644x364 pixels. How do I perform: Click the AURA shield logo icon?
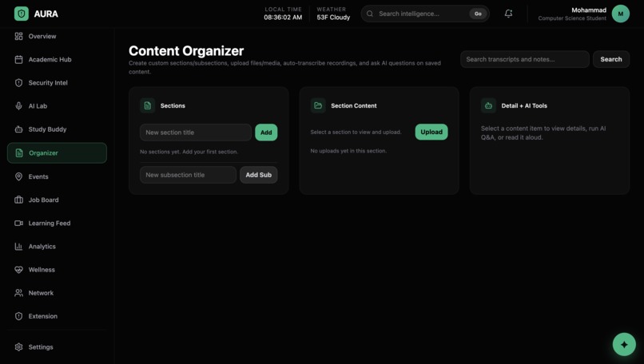pos(22,14)
